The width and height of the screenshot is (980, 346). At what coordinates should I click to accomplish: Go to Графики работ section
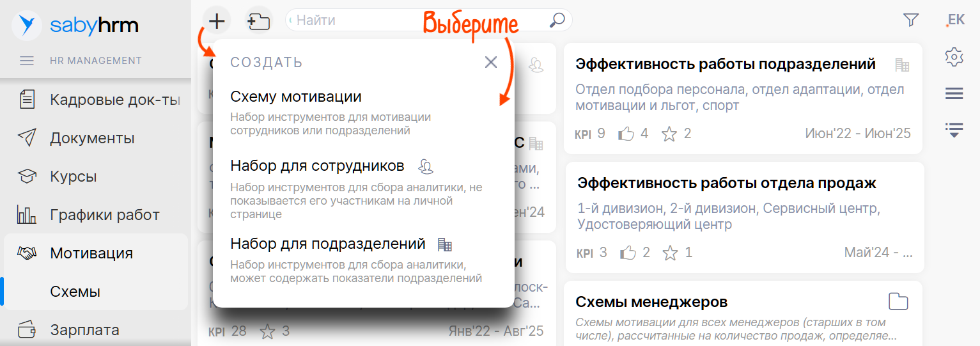click(x=105, y=215)
